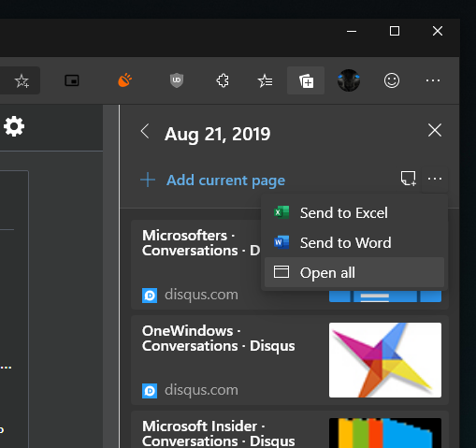The height and width of the screenshot is (448, 476).
Task: Click the orange extension icon
Action: 124,80
